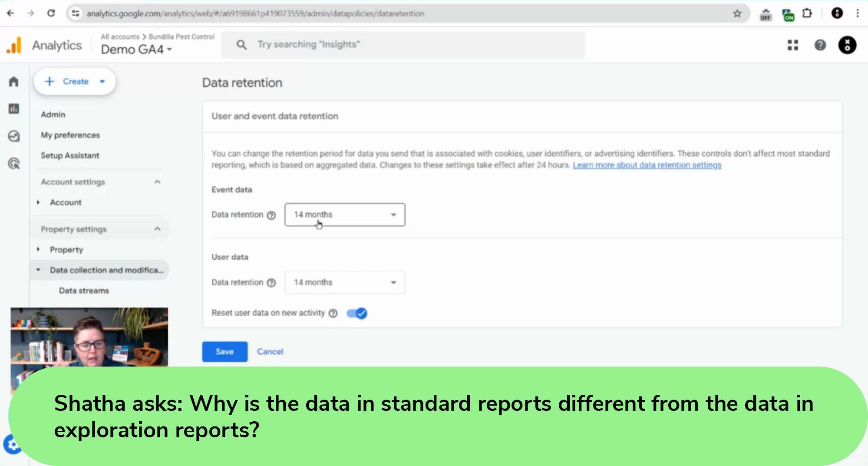Open Reports in left rail
Viewport: 868px width, 466px height.
coord(14,109)
